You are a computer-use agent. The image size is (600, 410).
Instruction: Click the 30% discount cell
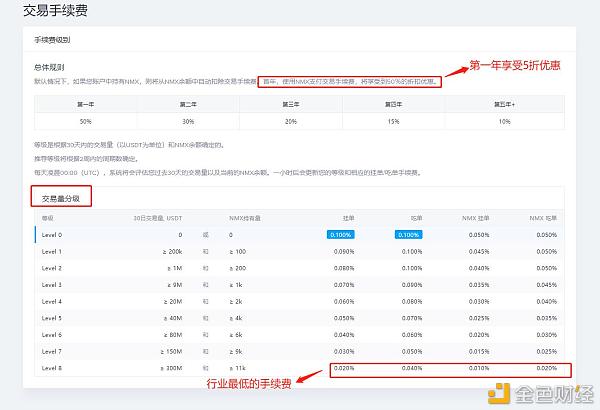click(188, 121)
